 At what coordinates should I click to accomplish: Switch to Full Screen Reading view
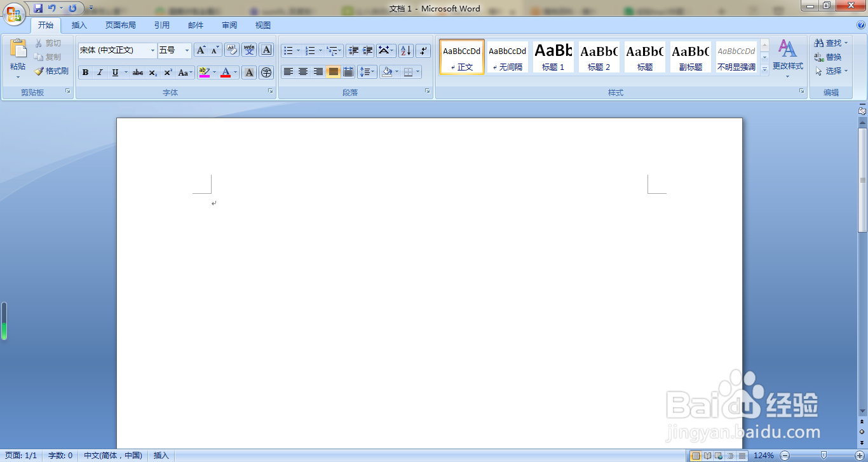pyautogui.click(x=707, y=456)
